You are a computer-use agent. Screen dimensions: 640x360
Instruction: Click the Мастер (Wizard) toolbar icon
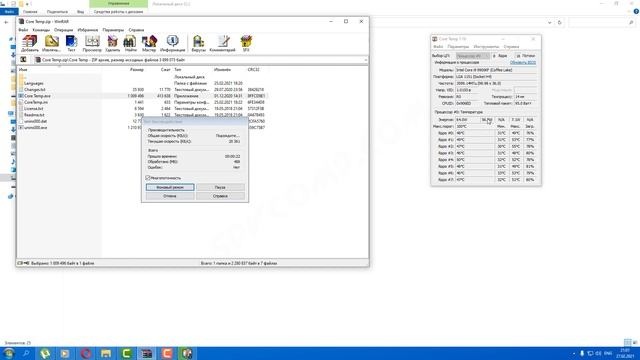click(149, 43)
